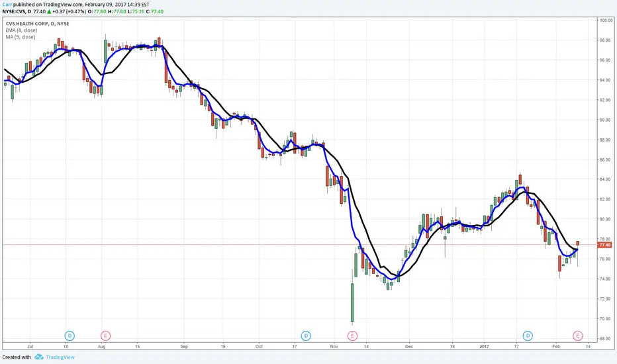Viewport: 617px width, 364px height.
Task: Click the 82.00 price axis label
Action: (x=606, y=199)
